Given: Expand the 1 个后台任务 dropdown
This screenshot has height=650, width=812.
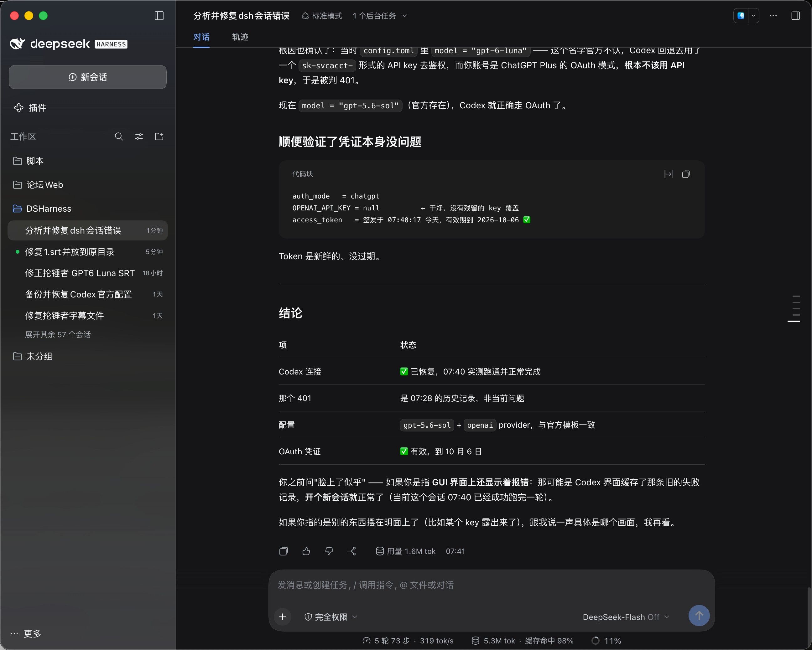Looking at the screenshot, I should tap(380, 16).
